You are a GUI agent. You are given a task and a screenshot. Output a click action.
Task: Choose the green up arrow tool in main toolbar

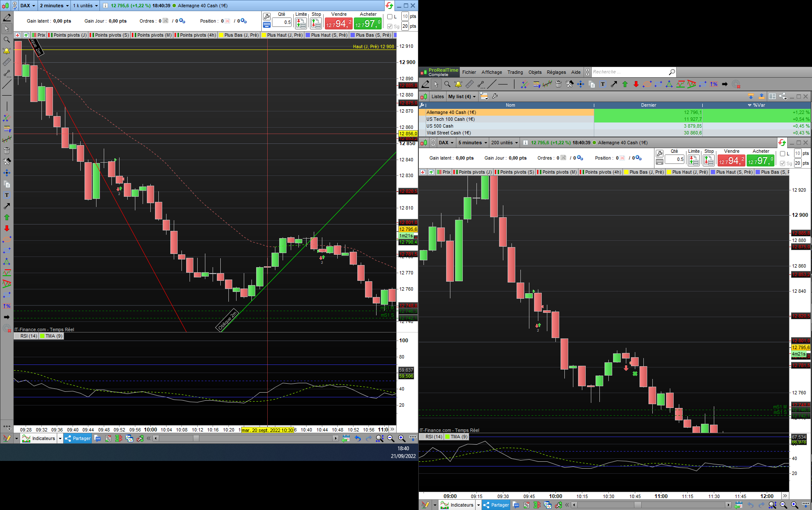[625, 84]
